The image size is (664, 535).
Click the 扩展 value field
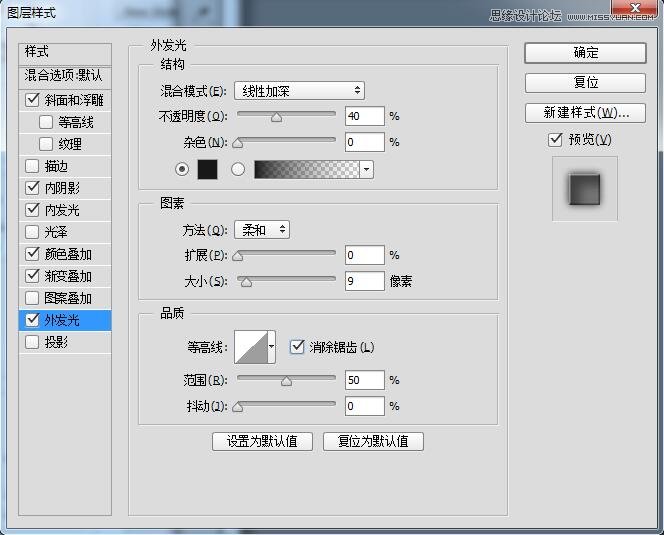(365, 255)
